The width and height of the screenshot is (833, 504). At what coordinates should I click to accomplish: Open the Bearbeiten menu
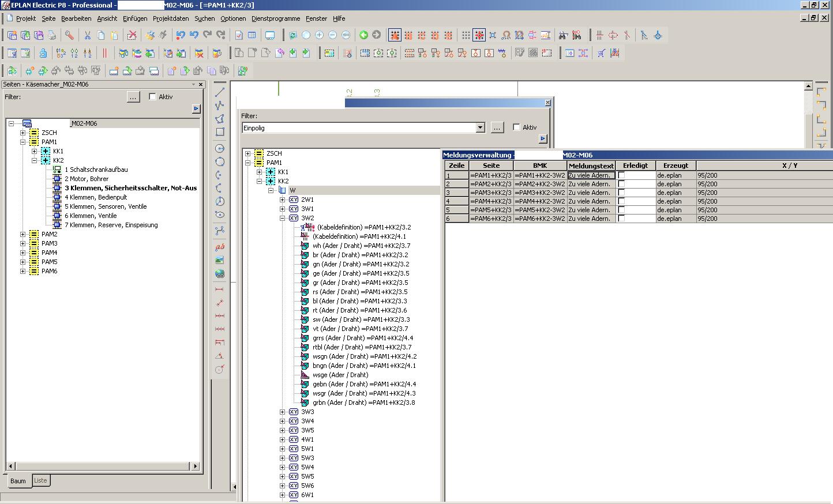click(x=76, y=18)
